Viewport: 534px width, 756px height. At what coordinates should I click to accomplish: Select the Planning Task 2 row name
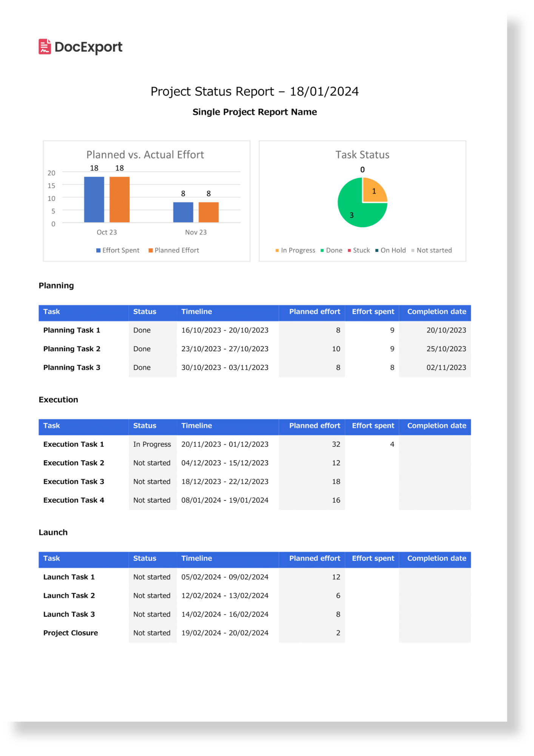pos(72,349)
